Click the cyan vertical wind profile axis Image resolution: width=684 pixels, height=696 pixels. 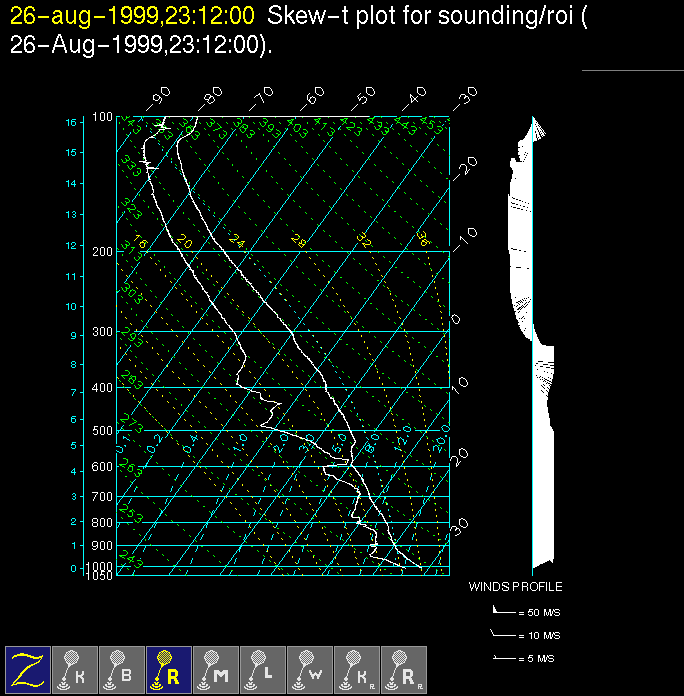click(x=532, y=350)
